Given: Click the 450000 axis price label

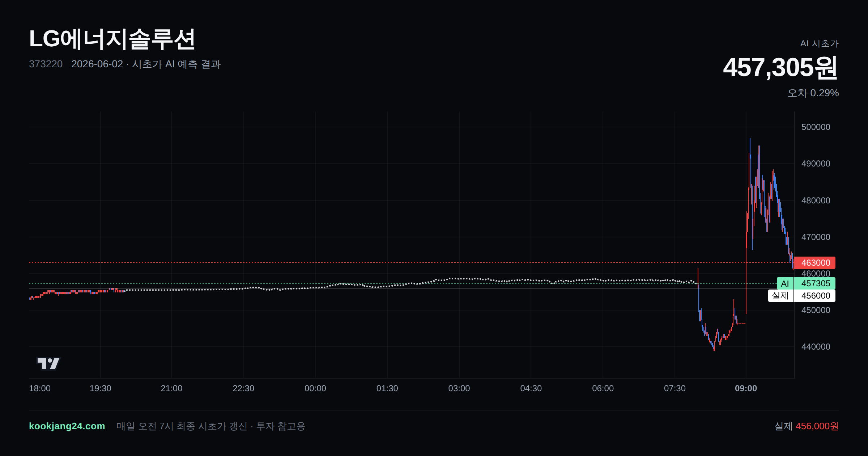Looking at the screenshot, I should pos(816,310).
